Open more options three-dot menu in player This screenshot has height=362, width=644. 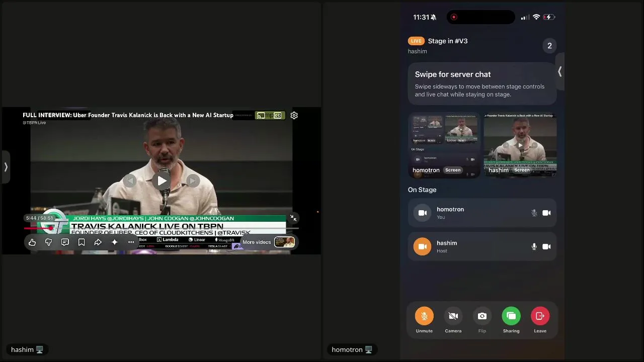click(131, 242)
